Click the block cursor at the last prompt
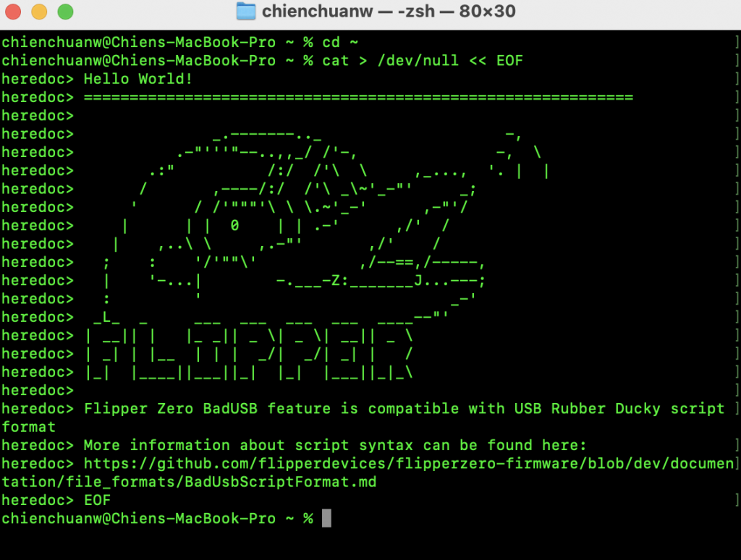This screenshot has width=741, height=560. (x=326, y=519)
